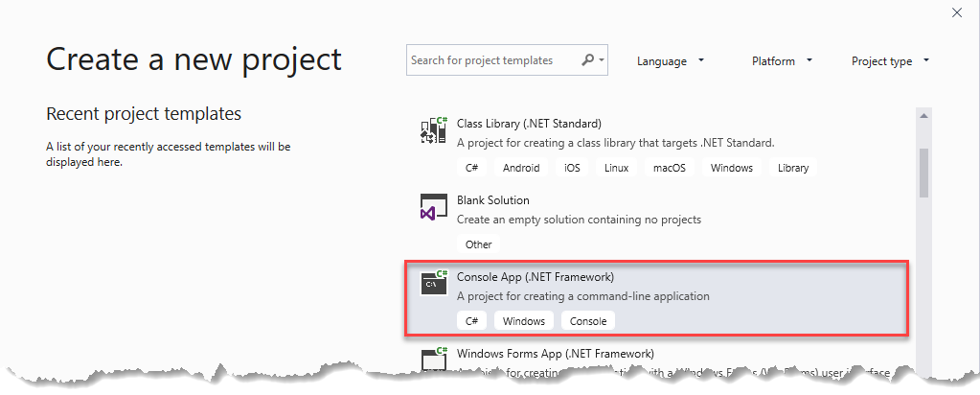Screen dimensions: 980x395
Task: Click the Search for project templates field
Action: [507, 60]
